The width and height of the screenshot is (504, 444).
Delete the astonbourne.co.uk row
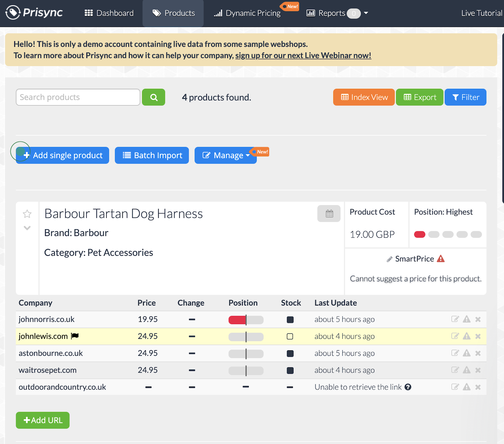pyautogui.click(x=478, y=353)
